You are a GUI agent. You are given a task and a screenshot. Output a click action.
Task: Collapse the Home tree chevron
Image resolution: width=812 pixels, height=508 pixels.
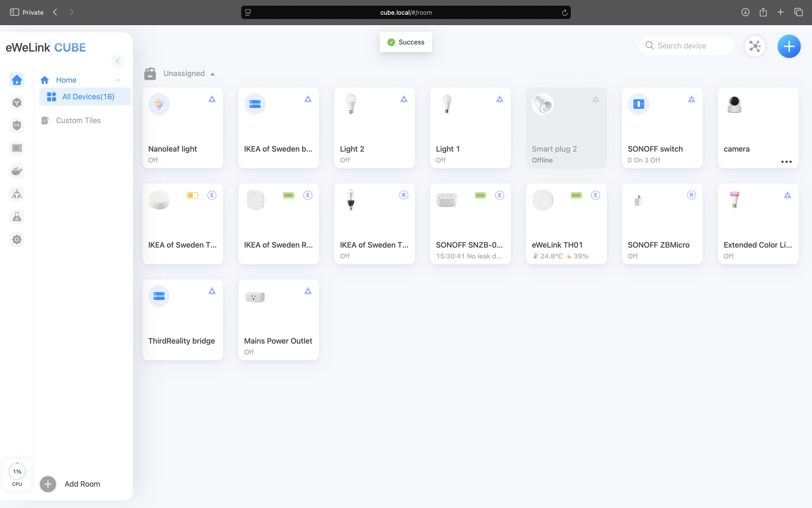pyautogui.click(x=118, y=80)
